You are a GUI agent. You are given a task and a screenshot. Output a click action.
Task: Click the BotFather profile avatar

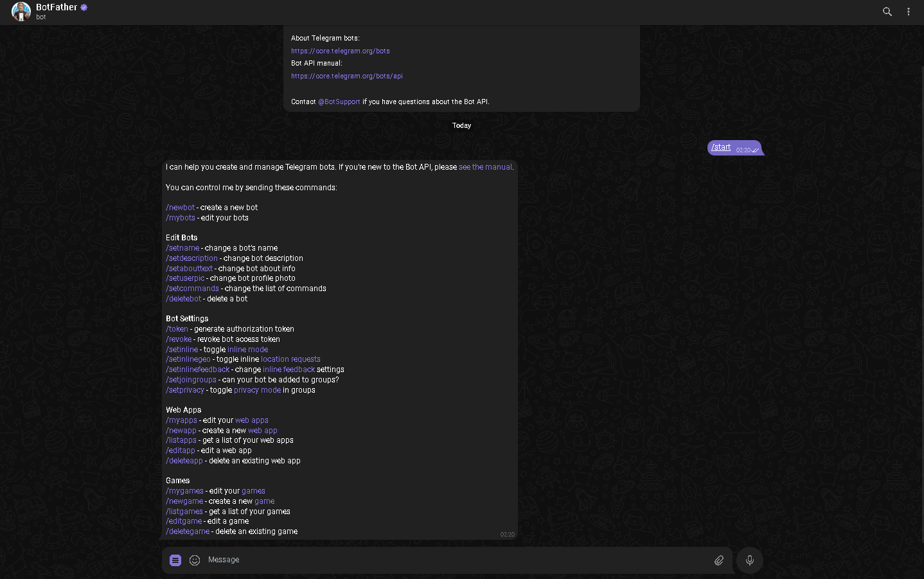tap(21, 12)
